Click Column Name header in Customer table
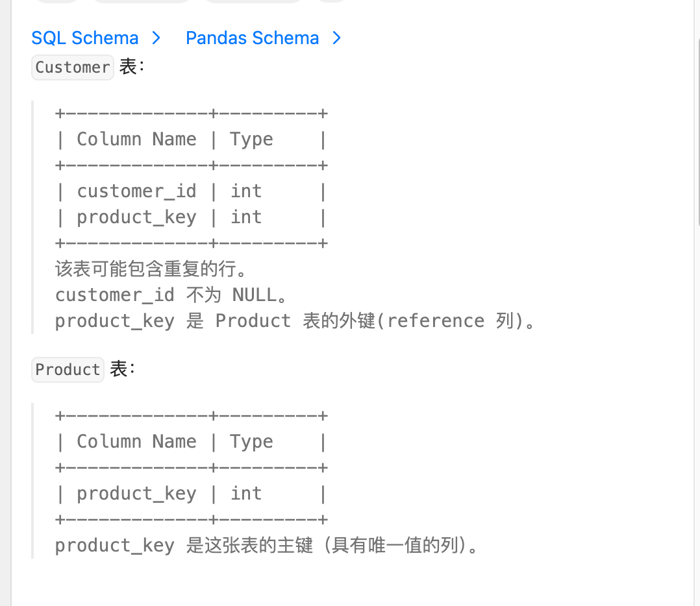Viewport: 700px width, 606px height. click(x=136, y=139)
